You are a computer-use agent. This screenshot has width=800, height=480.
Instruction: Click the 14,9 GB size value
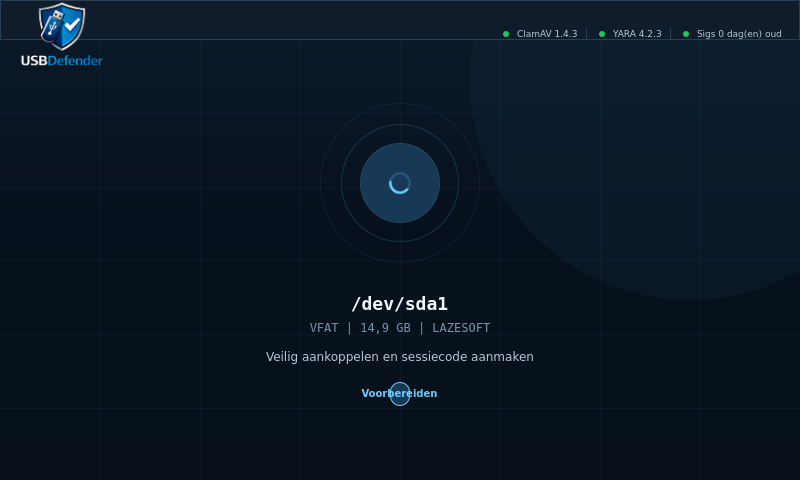point(386,328)
